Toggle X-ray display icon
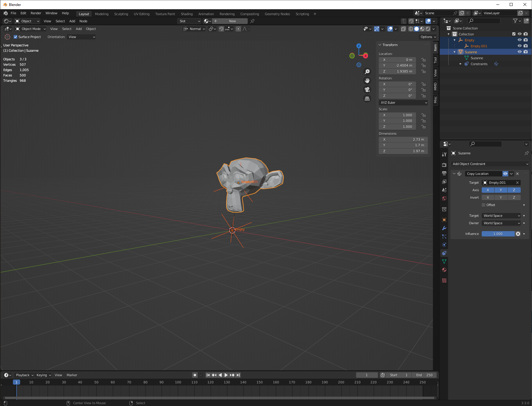 click(403, 29)
